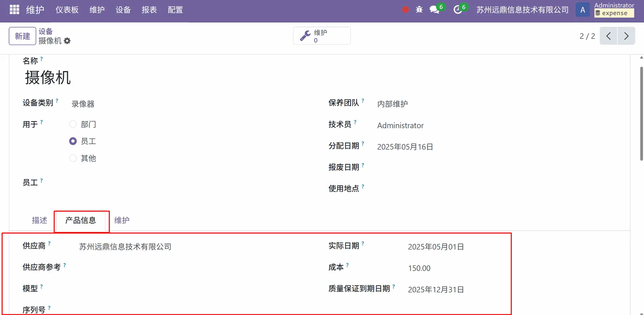This screenshot has height=315, width=644.
Task: Show help tooltip next to 使用地点
Action: coord(363,186)
